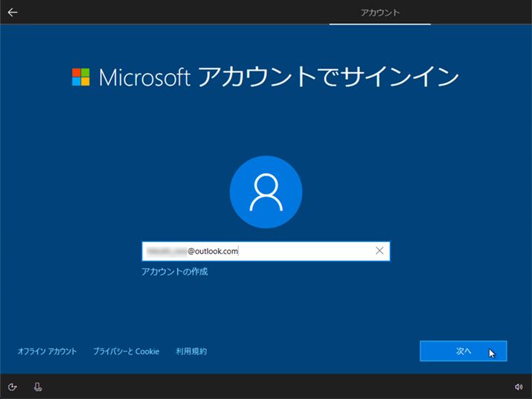Go back using the arrow icon
The image size is (532, 399).
click(x=13, y=13)
